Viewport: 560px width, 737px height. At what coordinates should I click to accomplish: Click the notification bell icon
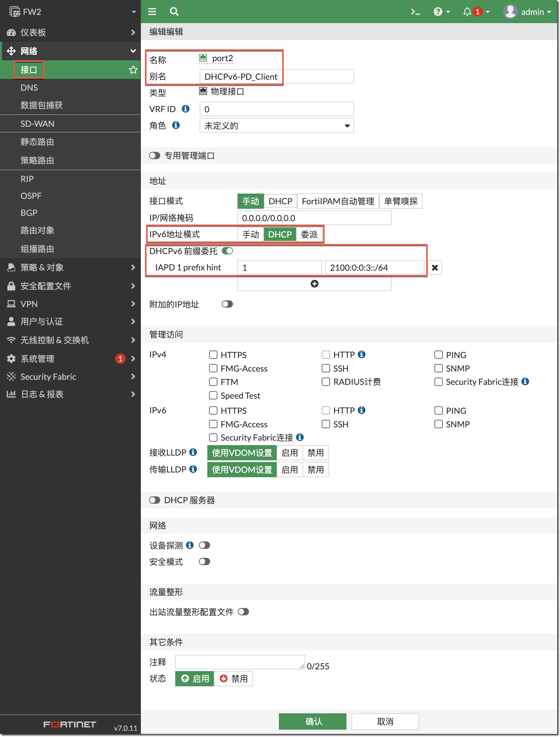pos(467,12)
